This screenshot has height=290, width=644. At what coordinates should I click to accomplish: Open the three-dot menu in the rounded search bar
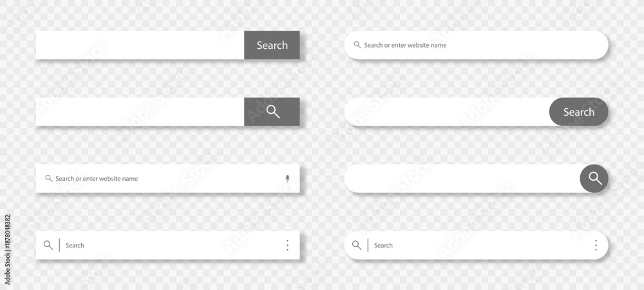(596, 245)
